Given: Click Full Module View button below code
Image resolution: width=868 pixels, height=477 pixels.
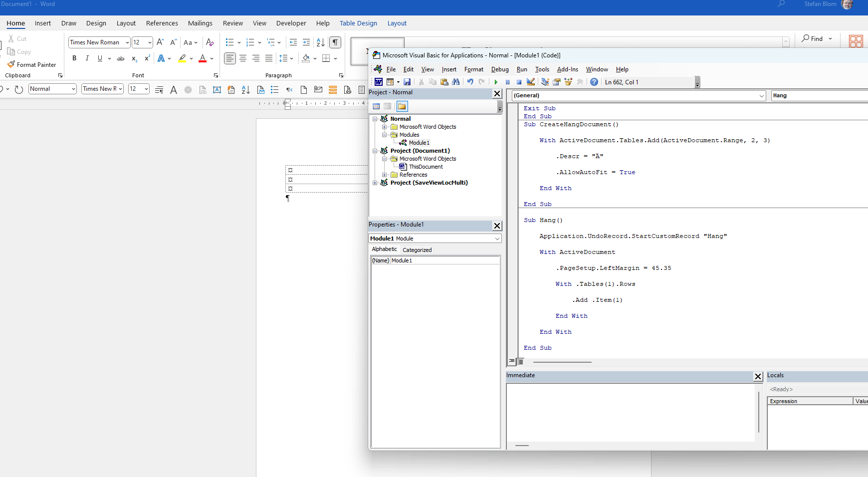Looking at the screenshot, I should tap(520, 362).
